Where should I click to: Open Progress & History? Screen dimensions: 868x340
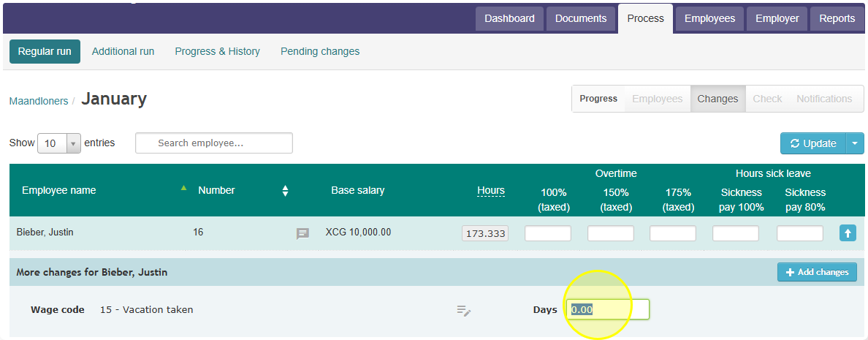(x=218, y=51)
